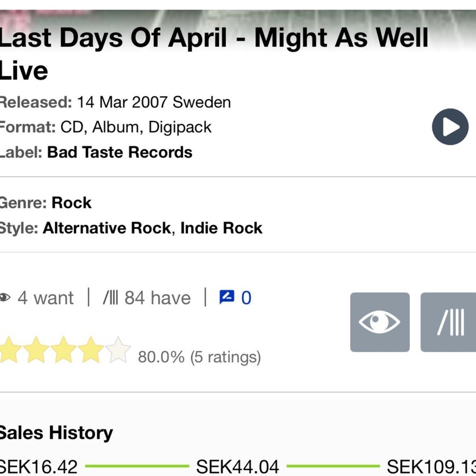Viewport: 476px width, 476px height.
Task: Click the shelf icon beside 84 have
Action: tap(111, 297)
